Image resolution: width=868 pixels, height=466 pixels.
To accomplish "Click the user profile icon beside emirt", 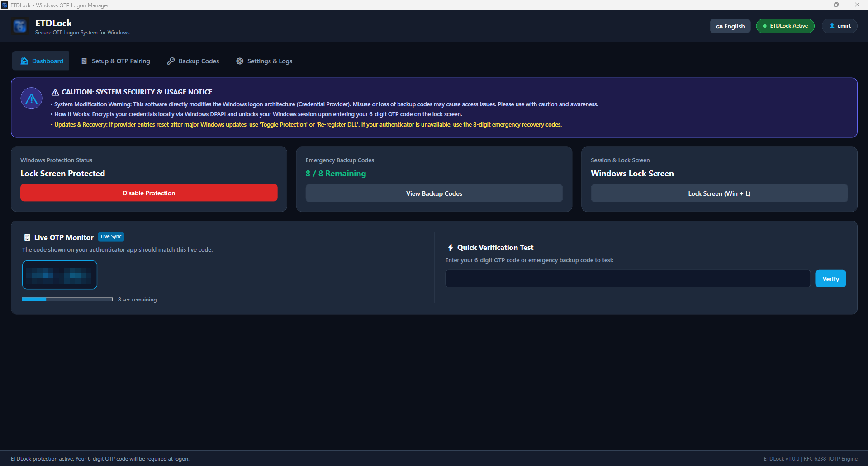I will (x=832, y=26).
